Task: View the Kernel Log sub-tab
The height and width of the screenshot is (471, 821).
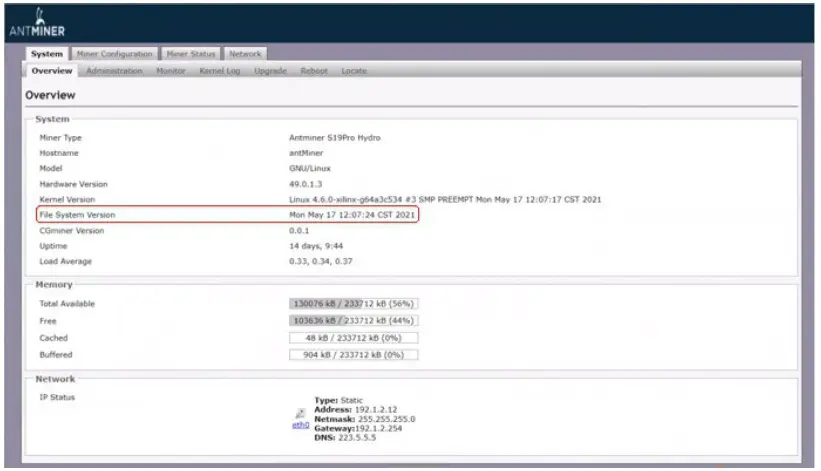Action: coord(219,71)
